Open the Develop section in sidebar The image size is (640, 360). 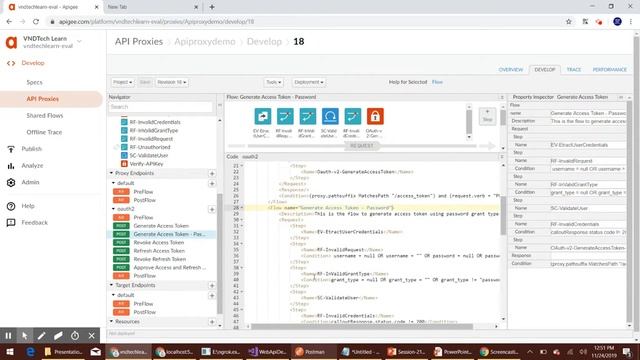pyautogui.click(x=33, y=63)
